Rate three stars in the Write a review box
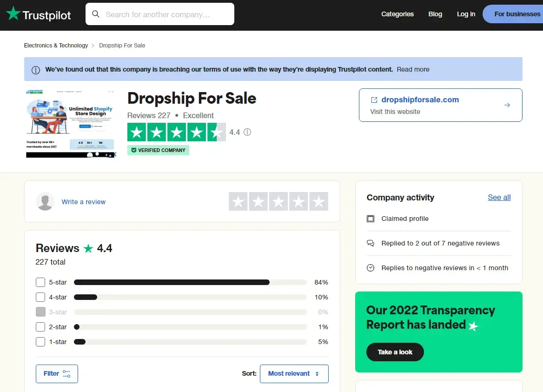 click(278, 201)
